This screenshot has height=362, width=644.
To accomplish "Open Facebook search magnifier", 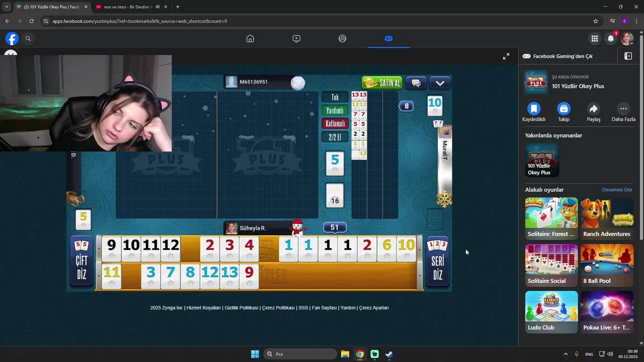I will pyautogui.click(x=28, y=39).
